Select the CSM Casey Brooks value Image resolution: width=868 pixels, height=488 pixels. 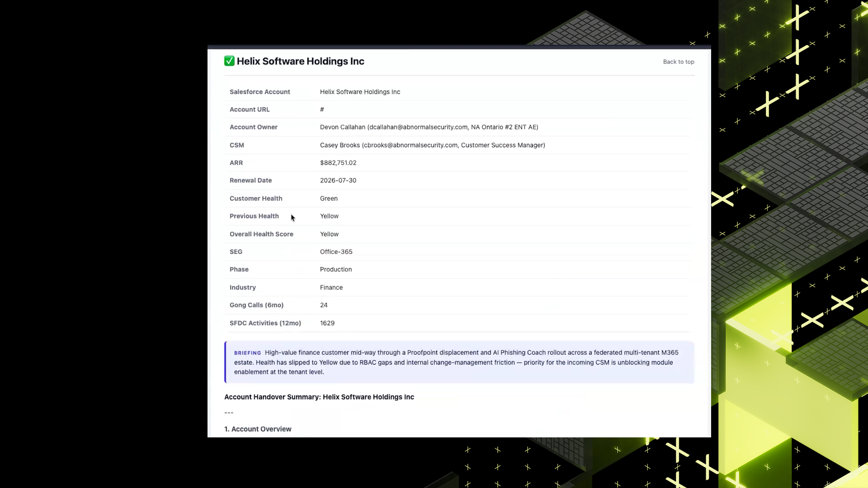click(433, 145)
